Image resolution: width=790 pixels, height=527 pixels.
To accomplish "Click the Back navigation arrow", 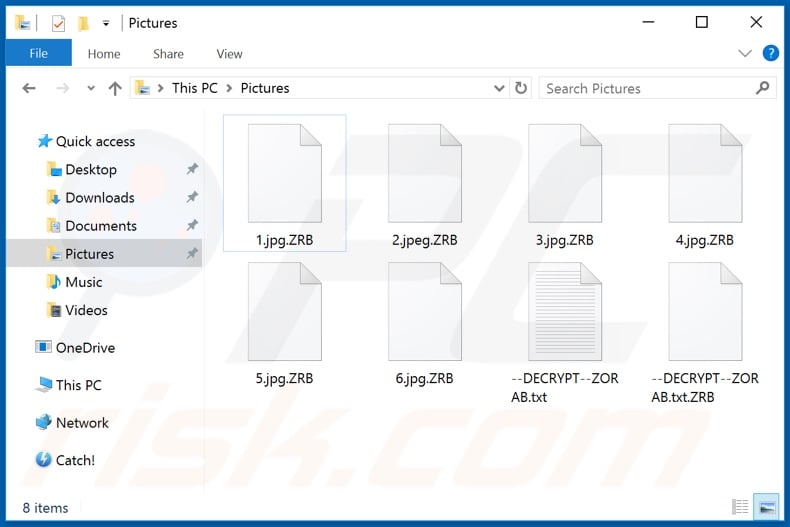I will point(29,89).
